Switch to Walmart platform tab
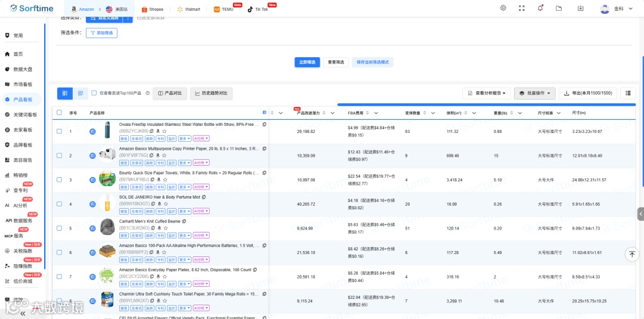 [188, 9]
